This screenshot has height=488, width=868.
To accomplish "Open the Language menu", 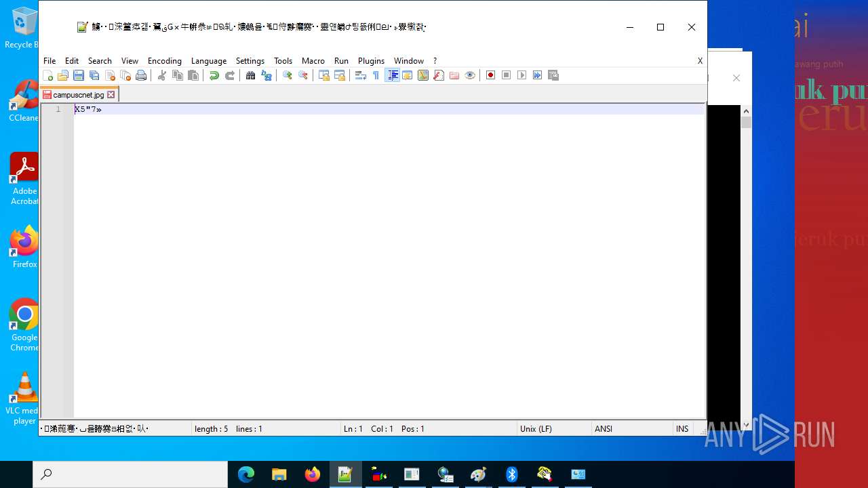I will pyautogui.click(x=209, y=61).
